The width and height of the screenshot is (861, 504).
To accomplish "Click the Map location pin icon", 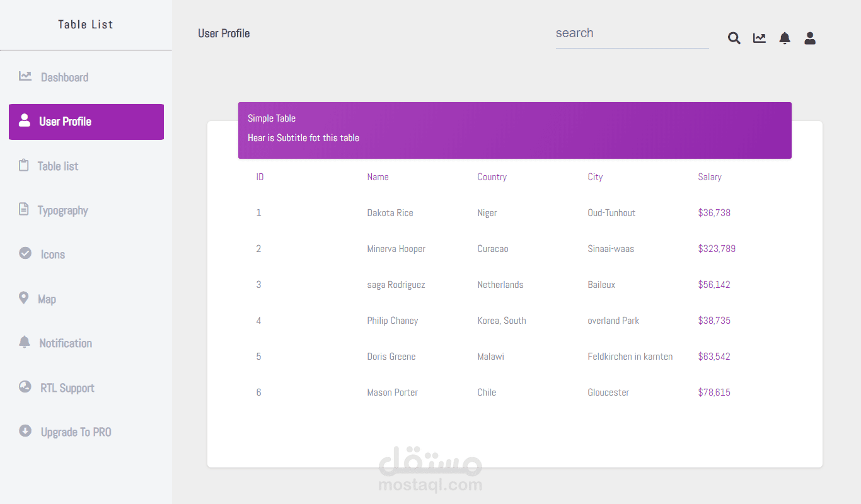I will tap(24, 298).
